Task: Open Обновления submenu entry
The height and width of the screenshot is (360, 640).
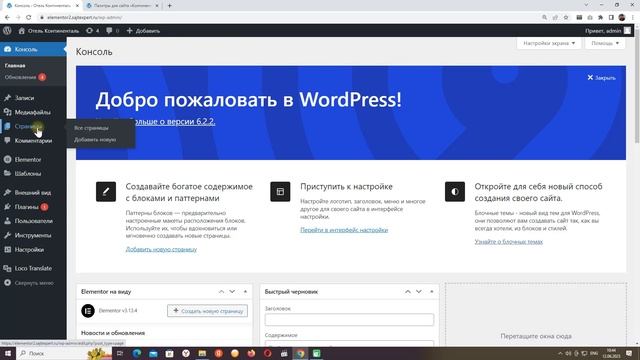Action: (x=25, y=77)
